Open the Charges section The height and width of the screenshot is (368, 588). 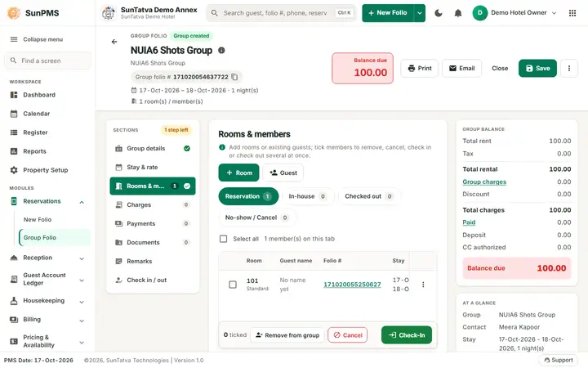coord(153,204)
